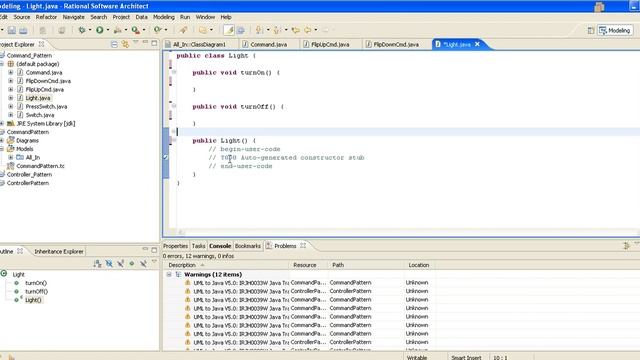This screenshot has width=640, height=360.
Task: Click the Save All toolbar icon
Action: point(23,30)
